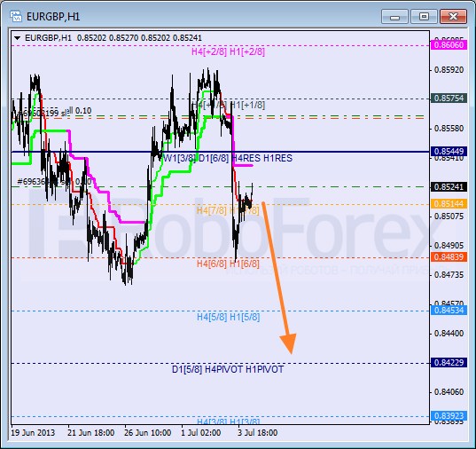Select the H4[+2/8] H1[+2/8] level label
Image resolution: width=476 pixels, height=449 pixels.
click(228, 51)
